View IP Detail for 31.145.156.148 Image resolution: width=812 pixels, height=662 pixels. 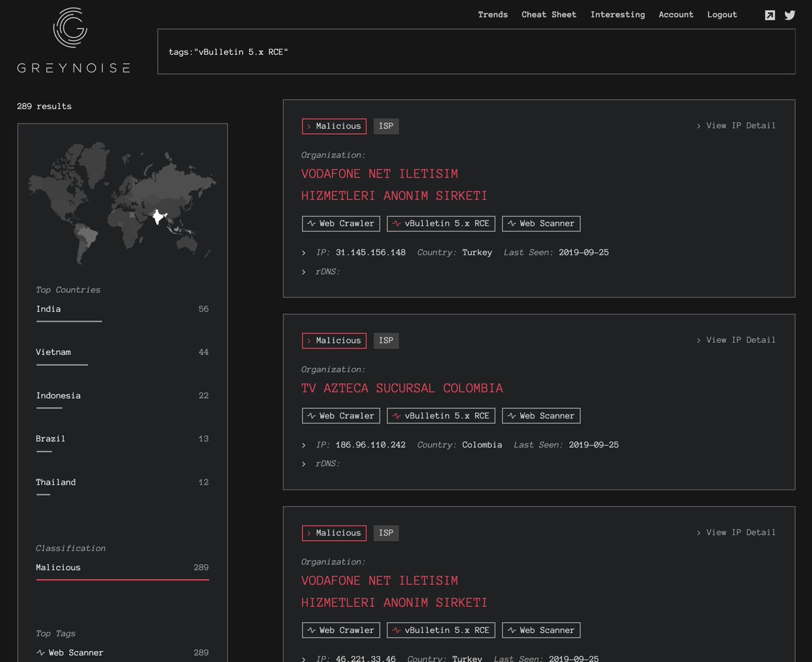pos(736,126)
